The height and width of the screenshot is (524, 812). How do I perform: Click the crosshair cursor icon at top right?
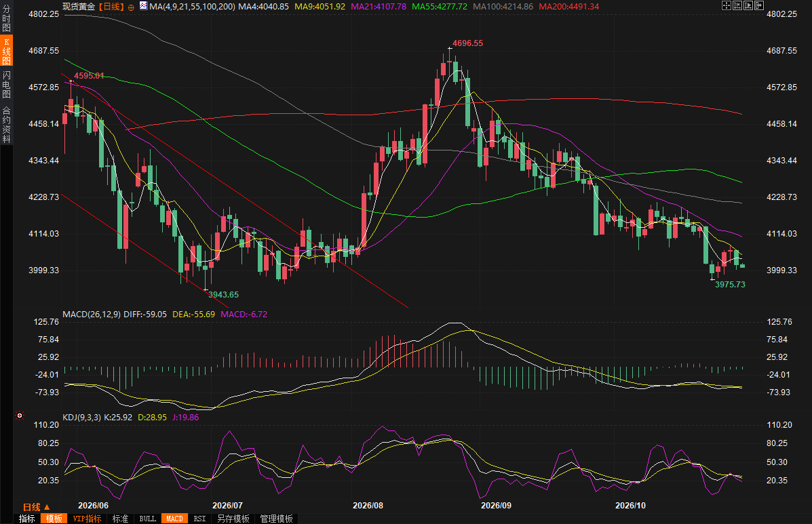coord(726,5)
